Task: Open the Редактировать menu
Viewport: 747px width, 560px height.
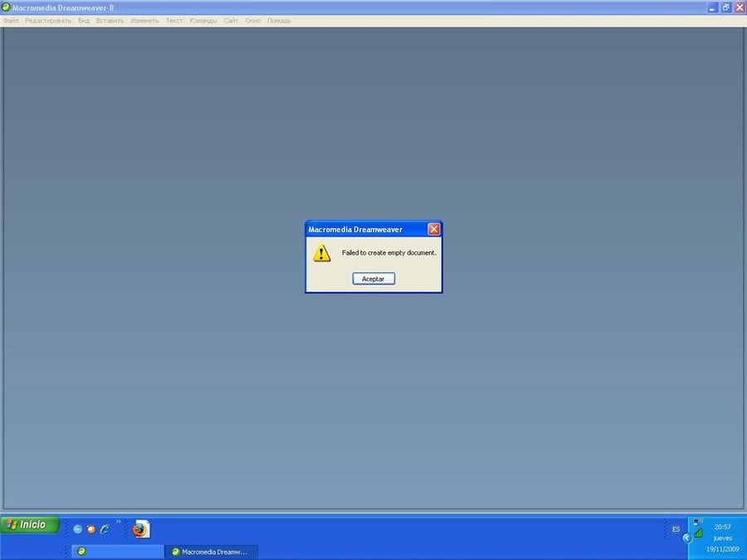Action: point(48,21)
